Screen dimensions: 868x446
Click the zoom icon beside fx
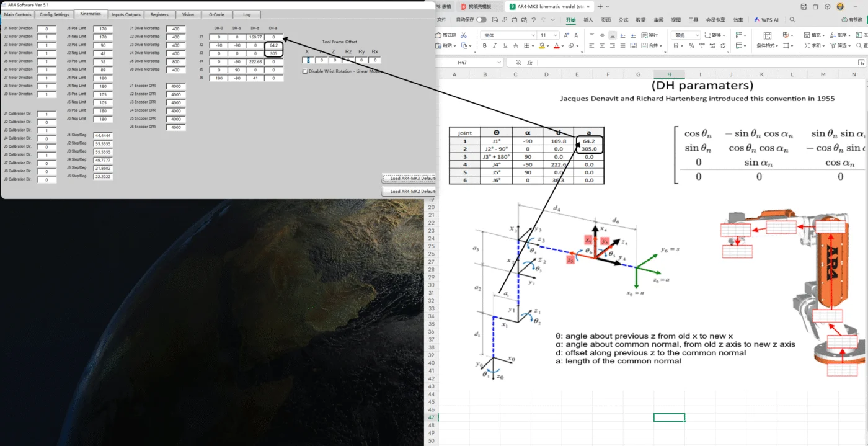[x=518, y=63]
